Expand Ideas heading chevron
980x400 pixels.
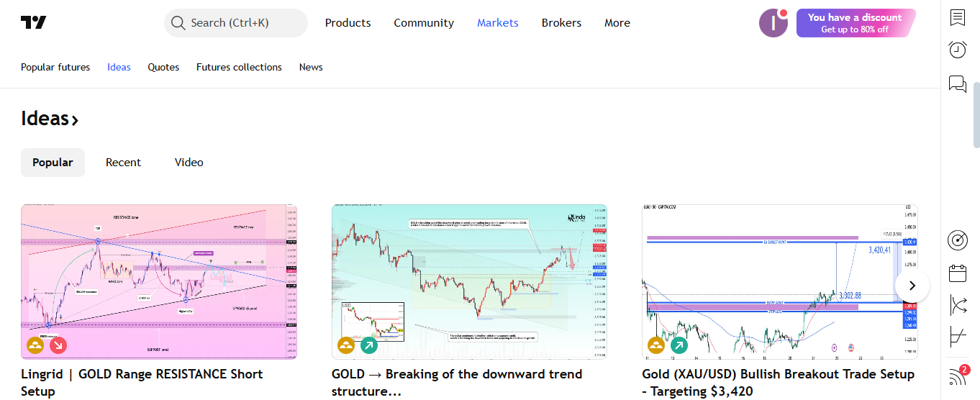(75, 120)
